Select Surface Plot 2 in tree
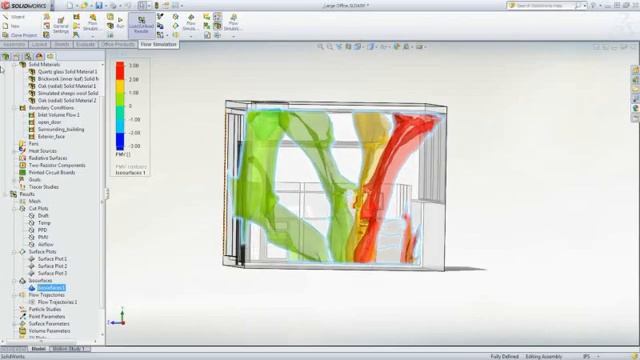640x360 pixels. point(52,266)
